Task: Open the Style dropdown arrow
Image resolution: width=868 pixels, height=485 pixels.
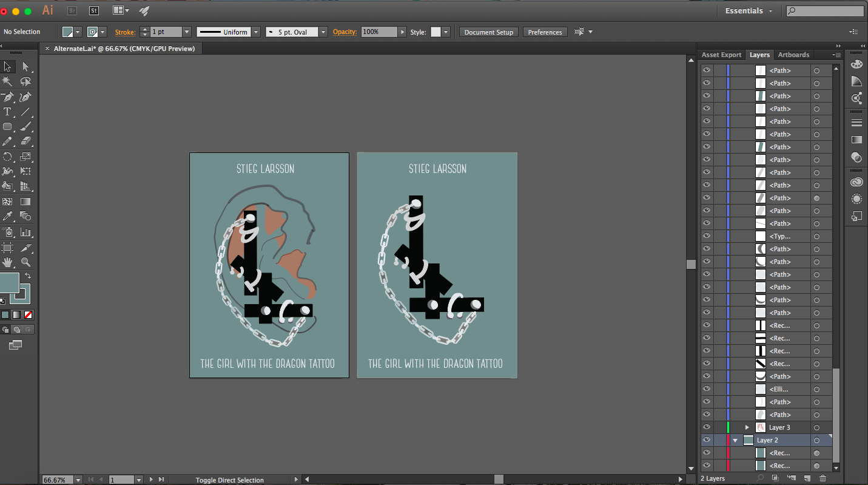Action: click(x=446, y=32)
